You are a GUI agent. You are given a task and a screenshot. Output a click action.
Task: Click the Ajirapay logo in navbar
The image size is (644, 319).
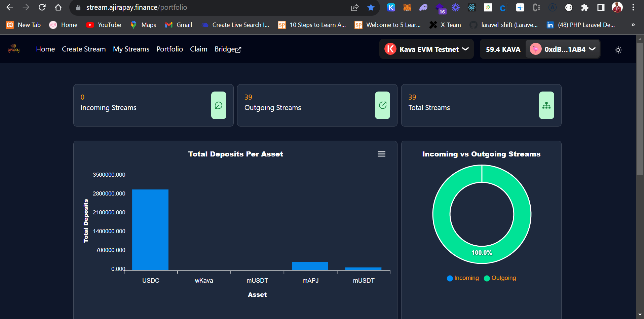(x=14, y=49)
